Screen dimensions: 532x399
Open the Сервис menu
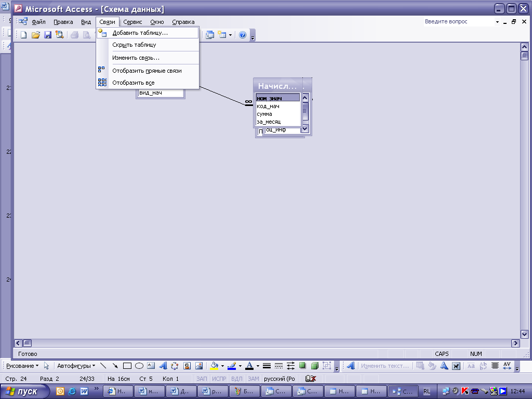click(132, 22)
